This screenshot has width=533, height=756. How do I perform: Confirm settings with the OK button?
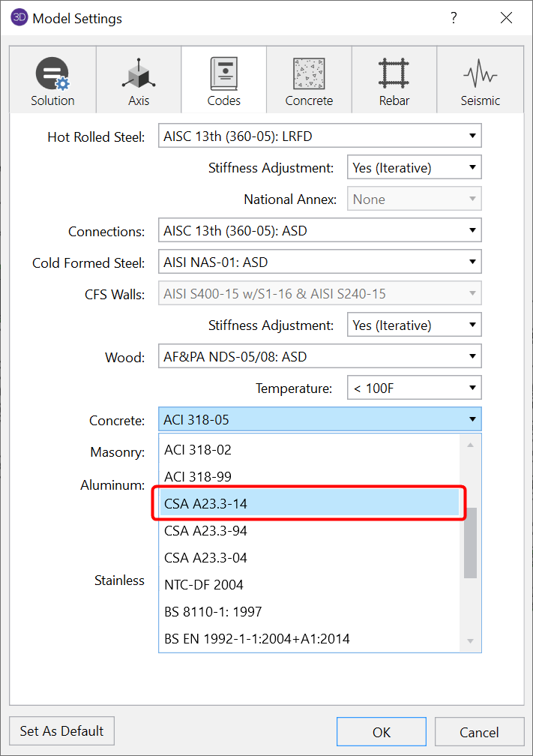[x=381, y=731]
